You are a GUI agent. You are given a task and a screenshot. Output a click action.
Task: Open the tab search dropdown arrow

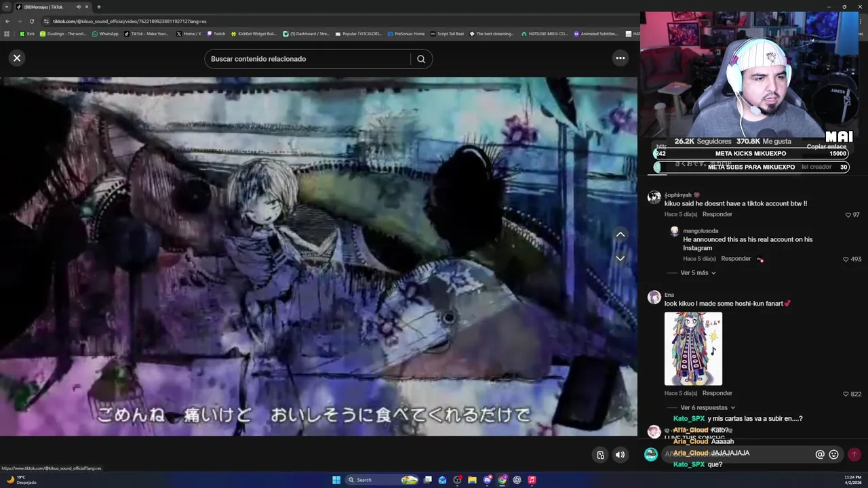click(7, 7)
